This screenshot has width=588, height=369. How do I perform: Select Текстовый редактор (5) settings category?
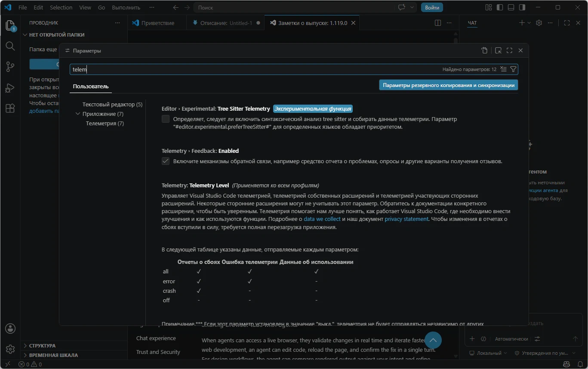coord(112,105)
